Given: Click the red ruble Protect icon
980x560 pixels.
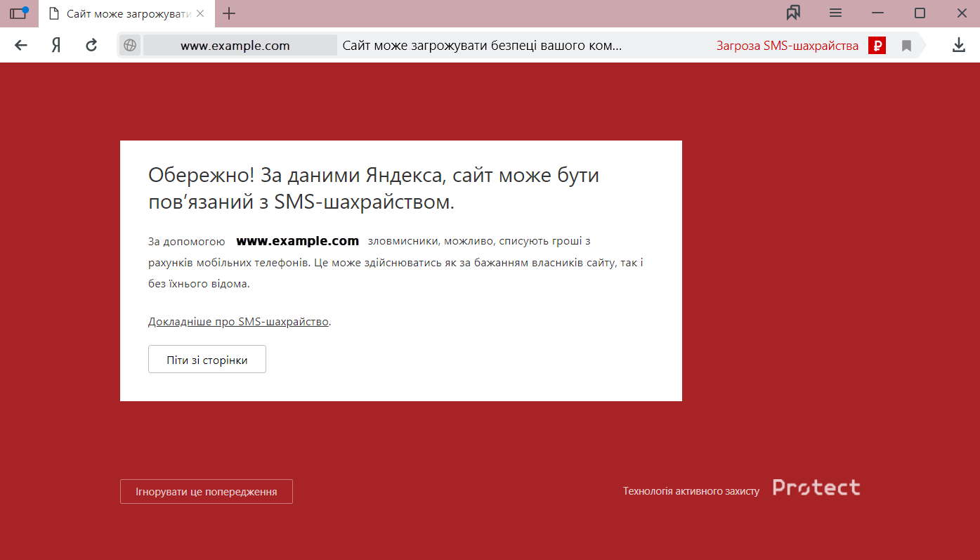Looking at the screenshot, I should [x=877, y=46].
